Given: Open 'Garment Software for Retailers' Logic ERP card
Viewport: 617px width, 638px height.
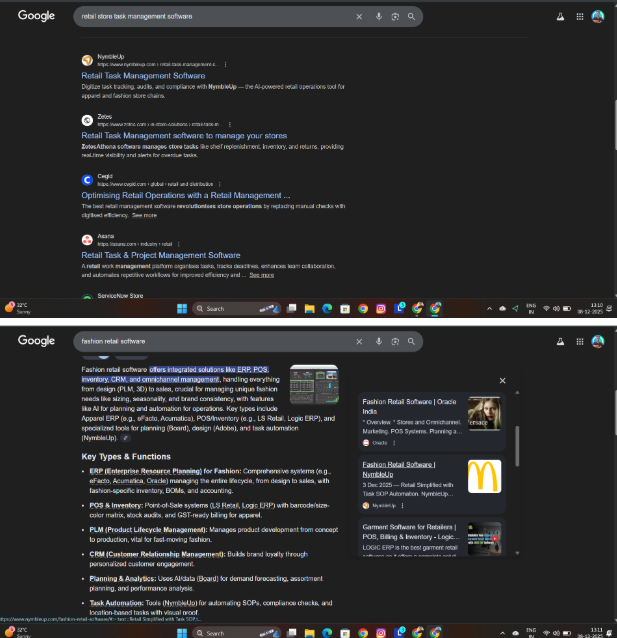Looking at the screenshot, I should coord(432,537).
